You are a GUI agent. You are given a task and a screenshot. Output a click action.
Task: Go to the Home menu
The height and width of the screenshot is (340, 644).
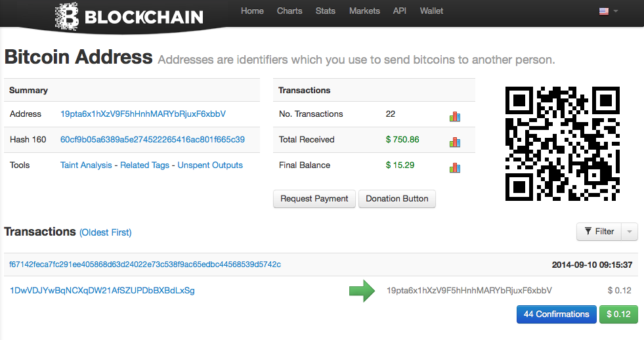click(252, 11)
